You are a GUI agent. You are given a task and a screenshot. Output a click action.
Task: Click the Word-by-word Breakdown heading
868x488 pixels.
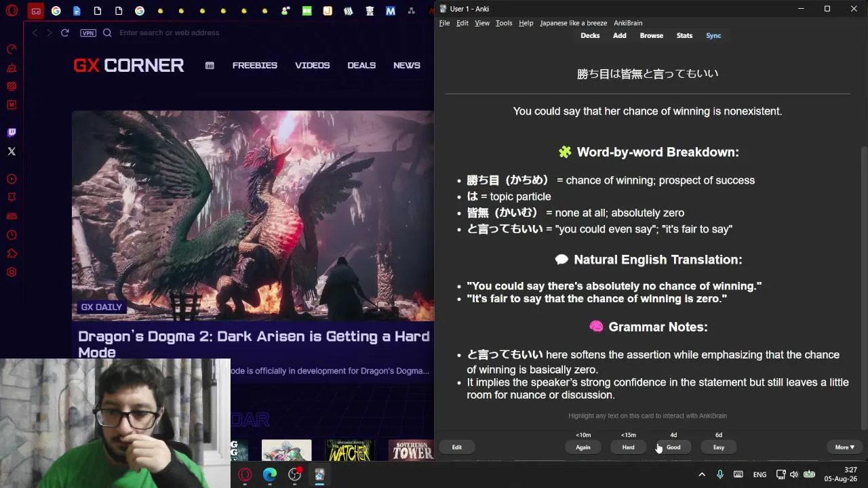coord(648,152)
